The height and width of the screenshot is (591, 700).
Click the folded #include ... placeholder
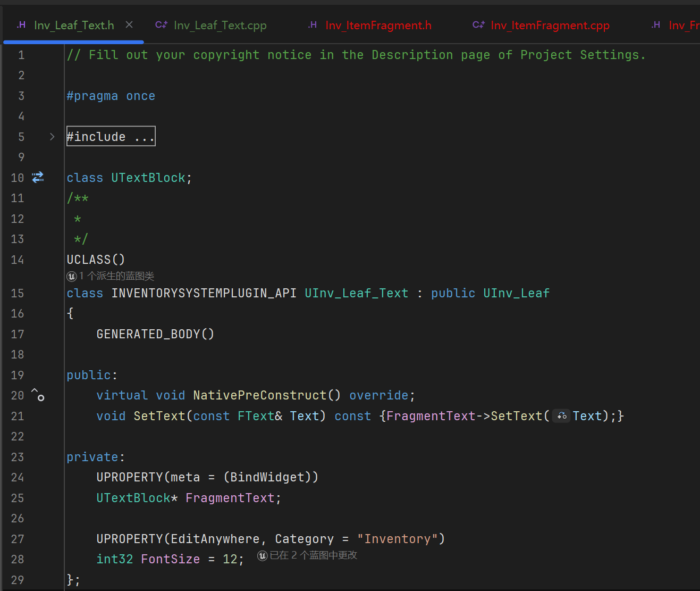pyautogui.click(x=111, y=136)
